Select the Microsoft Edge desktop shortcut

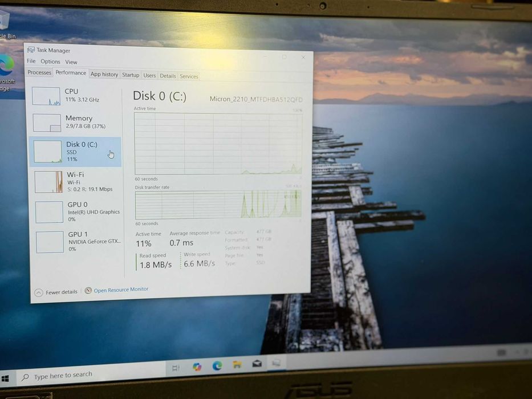tap(7, 73)
